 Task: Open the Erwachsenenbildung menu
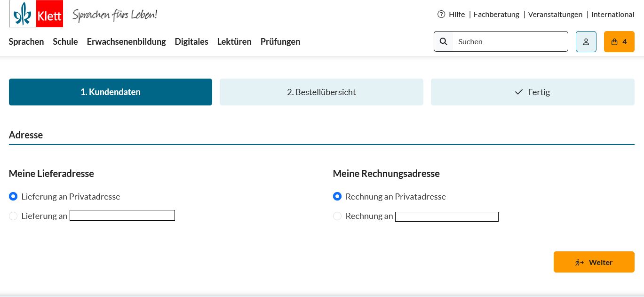(x=126, y=41)
